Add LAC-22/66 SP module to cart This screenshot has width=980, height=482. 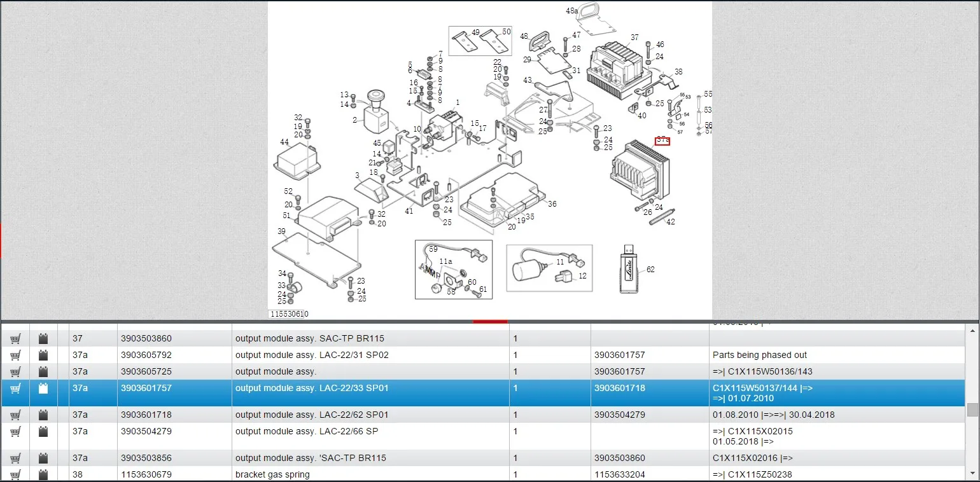click(15, 432)
